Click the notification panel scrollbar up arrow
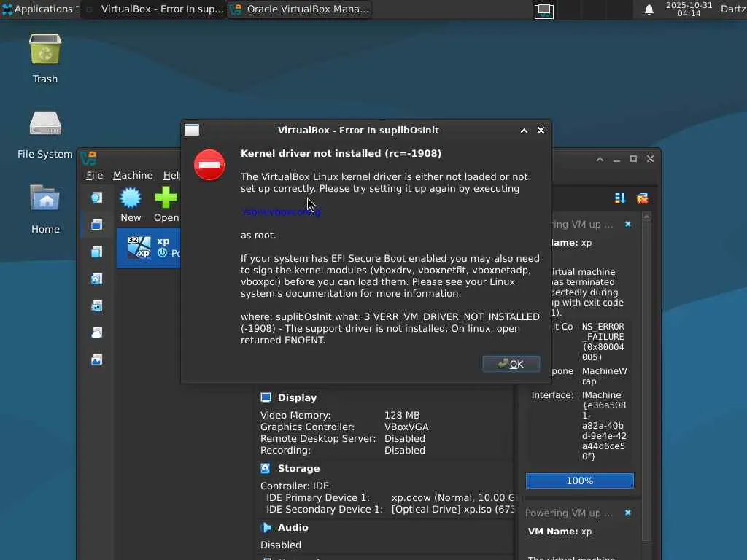The image size is (747, 560). click(x=646, y=217)
